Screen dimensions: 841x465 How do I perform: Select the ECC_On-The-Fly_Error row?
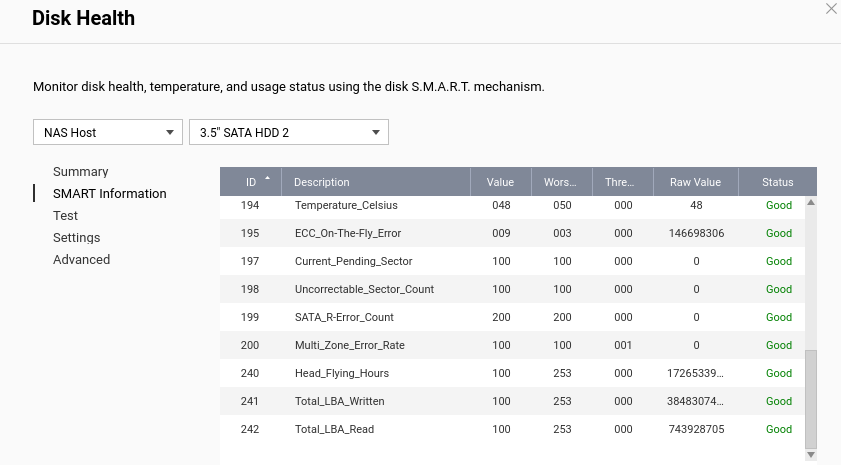346,233
